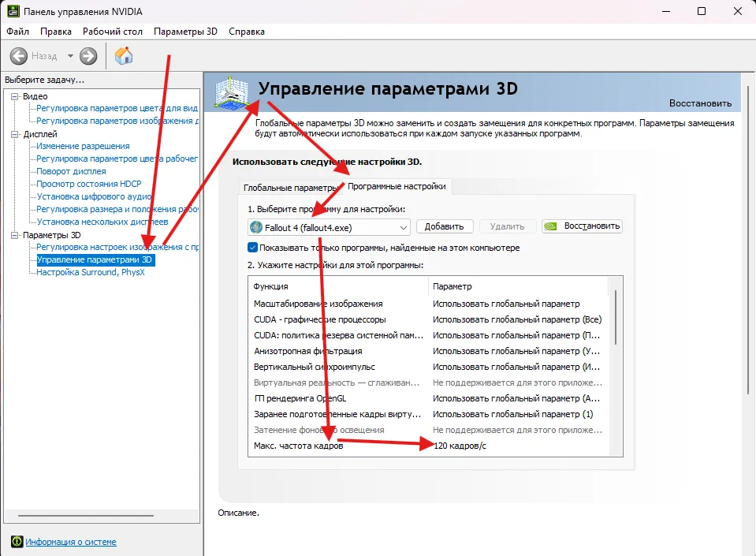Open the Fallout 4 program selection dropdown
756x556 pixels.
404,227
